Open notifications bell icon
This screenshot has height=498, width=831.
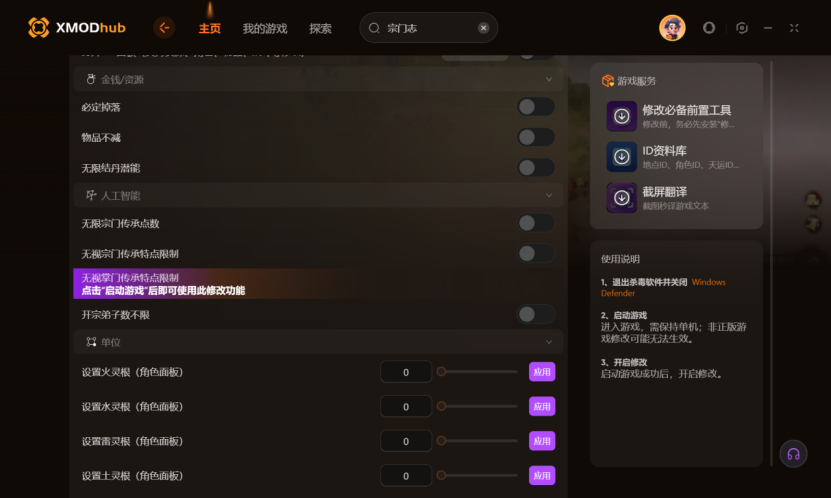[709, 28]
